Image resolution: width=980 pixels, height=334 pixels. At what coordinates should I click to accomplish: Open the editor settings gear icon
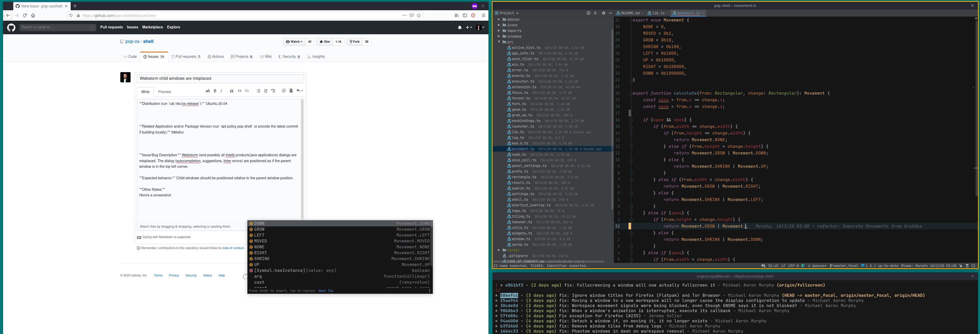[604, 13]
